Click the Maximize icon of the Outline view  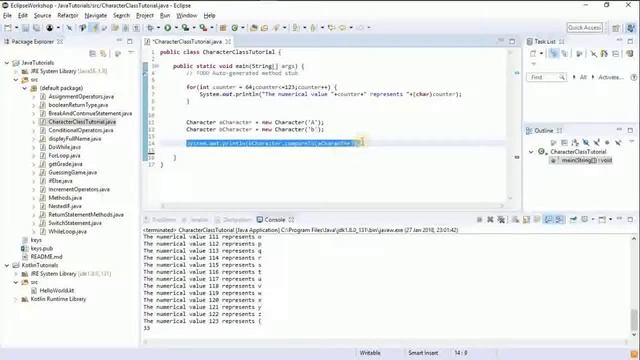click(630, 130)
